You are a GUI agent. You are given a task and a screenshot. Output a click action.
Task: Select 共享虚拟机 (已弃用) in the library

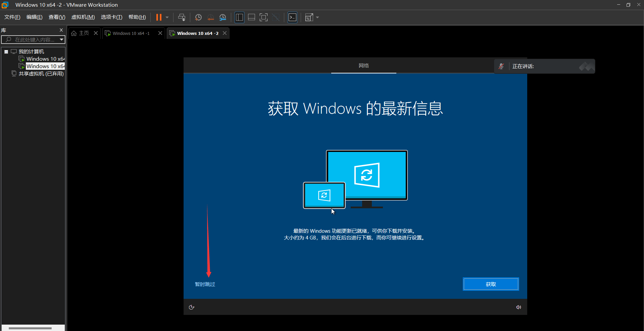click(x=41, y=73)
